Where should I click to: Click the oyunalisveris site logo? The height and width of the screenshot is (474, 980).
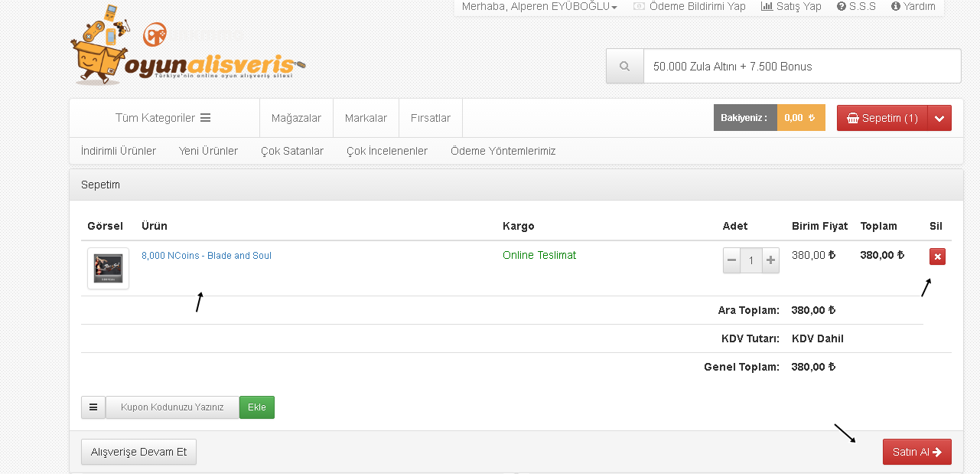188,45
